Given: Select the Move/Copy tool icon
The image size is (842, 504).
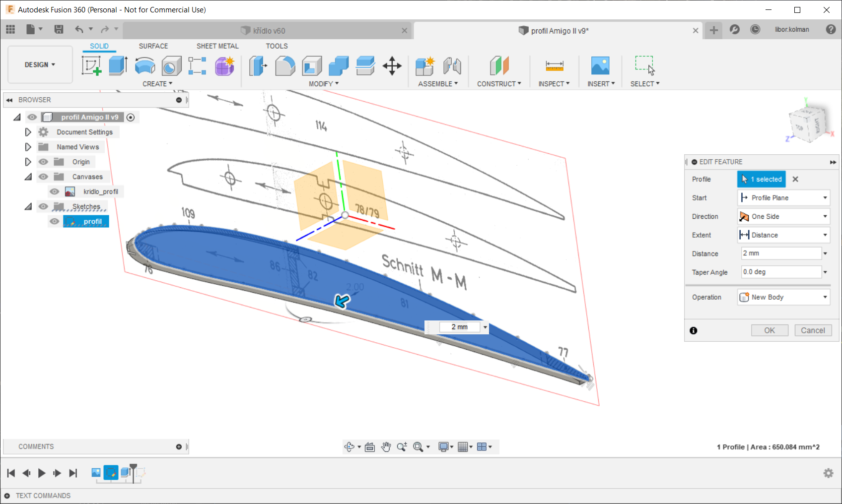Looking at the screenshot, I should coord(392,65).
